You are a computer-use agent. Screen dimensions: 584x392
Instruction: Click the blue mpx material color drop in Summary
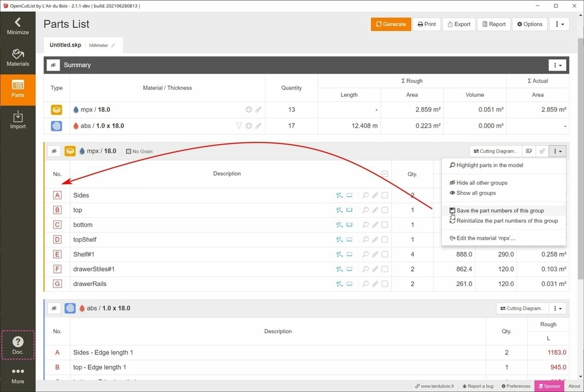click(x=76, y=110)
